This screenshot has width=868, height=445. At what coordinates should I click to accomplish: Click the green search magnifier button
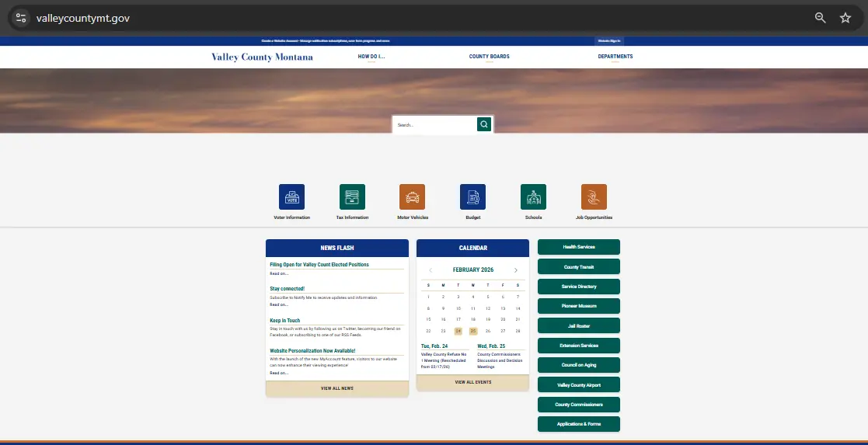click(x=484, y=124)
